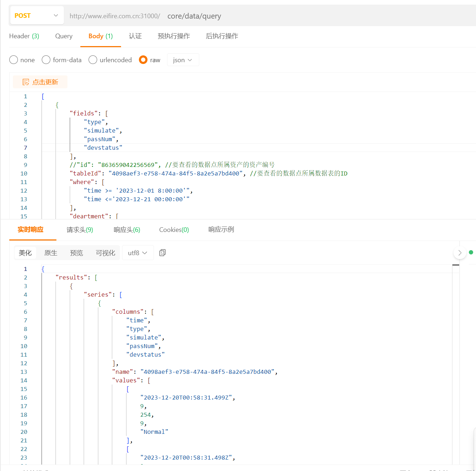Click the commented "id" line in request body
Image resolution: width=476 pixels, height=471 pixels.
(x=172, y=165)
